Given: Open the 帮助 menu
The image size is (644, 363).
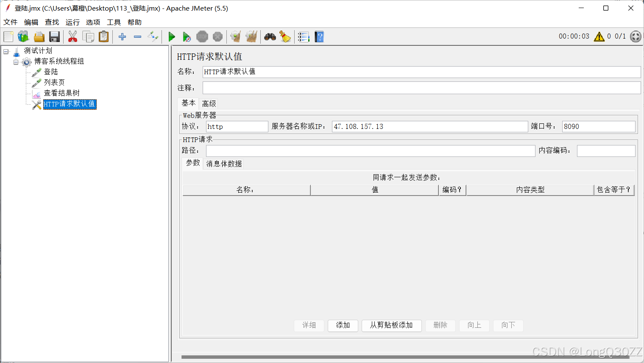Looking at the screenshot, I should point(135,22).
